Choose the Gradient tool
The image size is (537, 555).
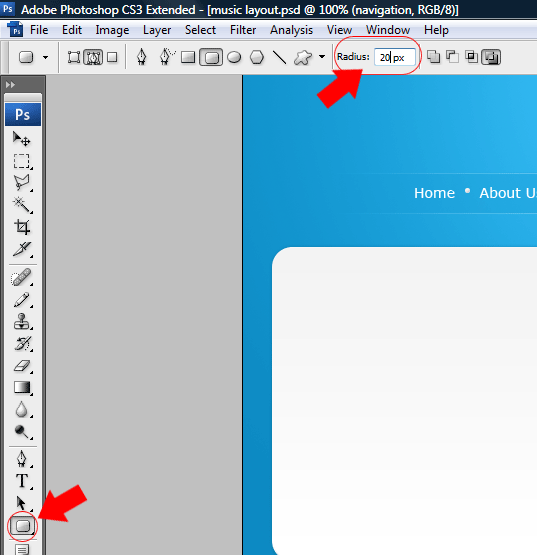coord(22,388)
